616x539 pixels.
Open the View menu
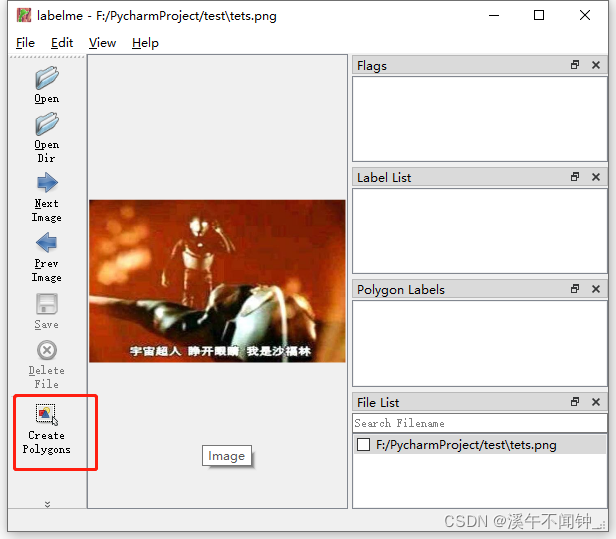pyautogui.click(x=102, y=42)
